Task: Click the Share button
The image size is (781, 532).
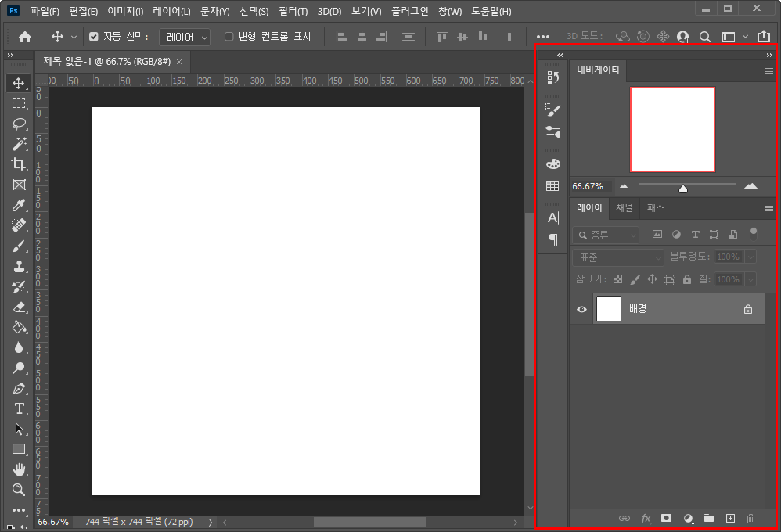Action: pyautogui.click(x=764, y=36)
